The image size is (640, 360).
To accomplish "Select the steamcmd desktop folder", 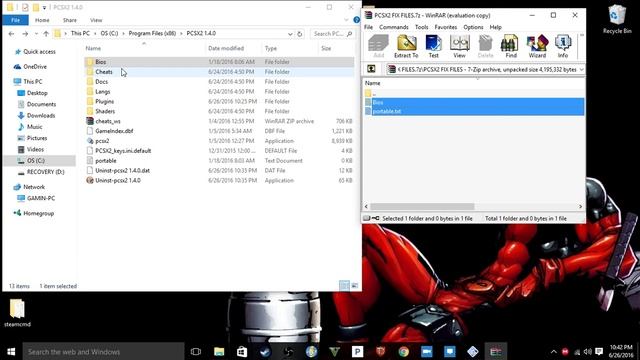I will pos(17,313).
